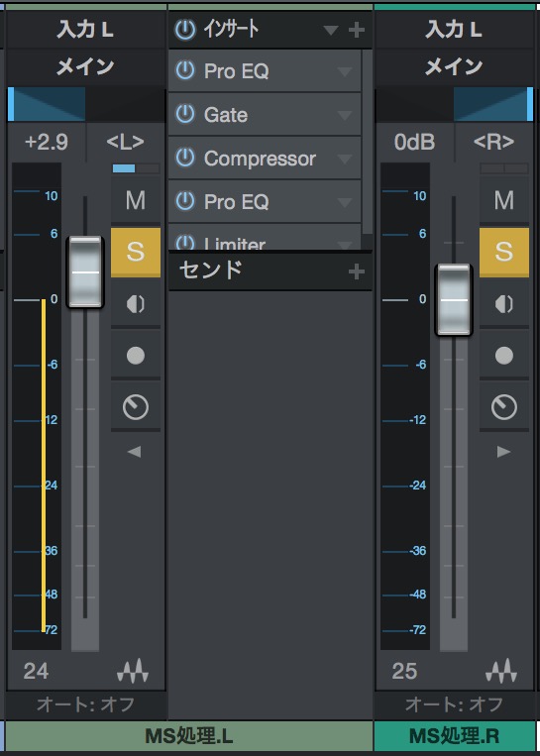
Task: Add an insert with the plus icon
Action: (357, 31)
